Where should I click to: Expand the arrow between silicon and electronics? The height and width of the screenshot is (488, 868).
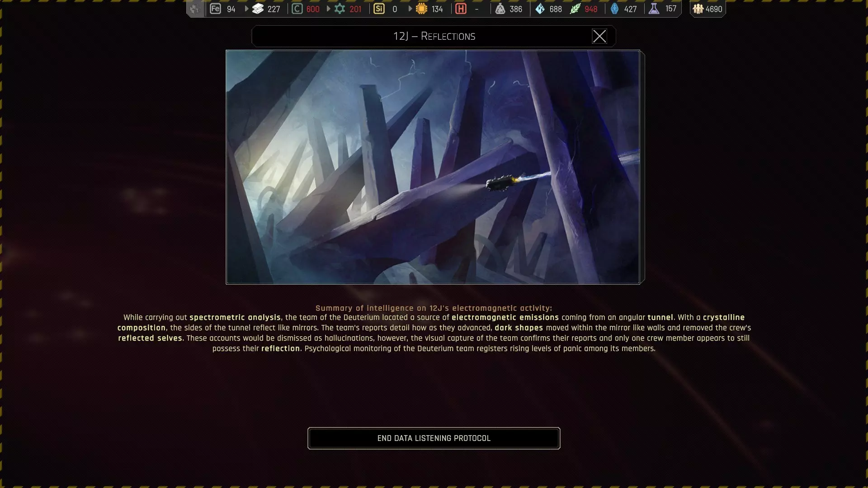(x=410, y=9)
